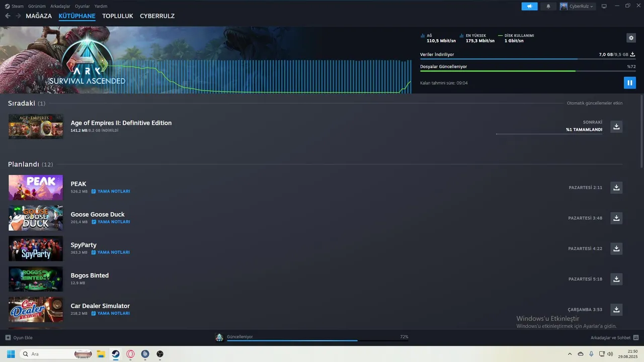Open the Windows Start menu
Image resolution: width=644 pixels, height=362 pixels.
tap(11, 354)
